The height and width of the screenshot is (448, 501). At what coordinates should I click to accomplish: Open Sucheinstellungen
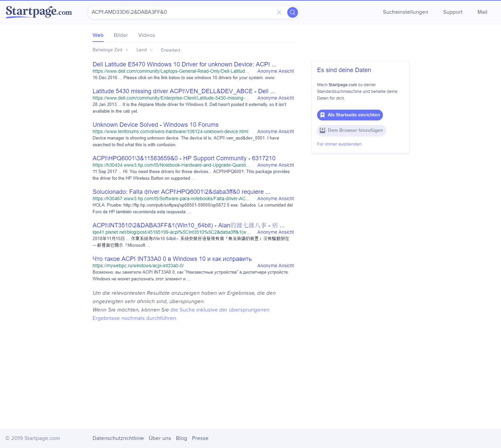coord(405,12)
